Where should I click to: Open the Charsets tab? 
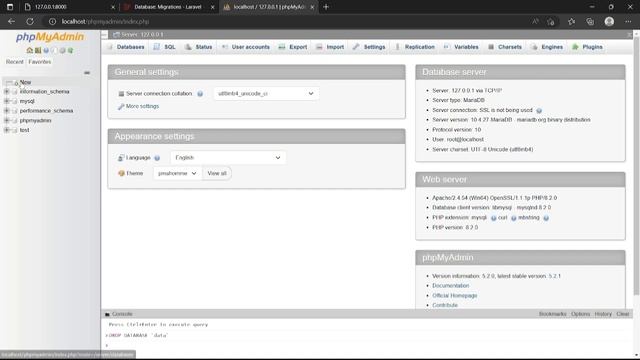[505, 47]
